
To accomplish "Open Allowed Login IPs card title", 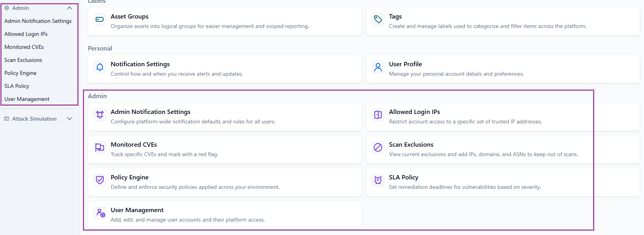I will (414, 112).
